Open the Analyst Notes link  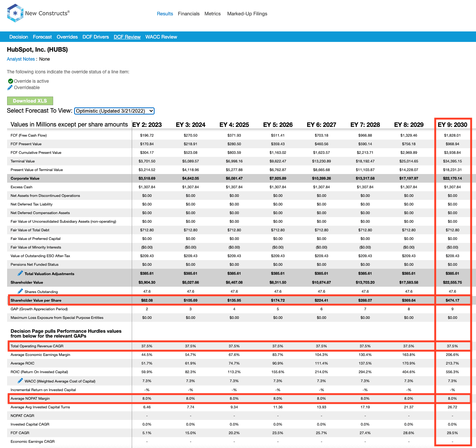click(21, 59)
